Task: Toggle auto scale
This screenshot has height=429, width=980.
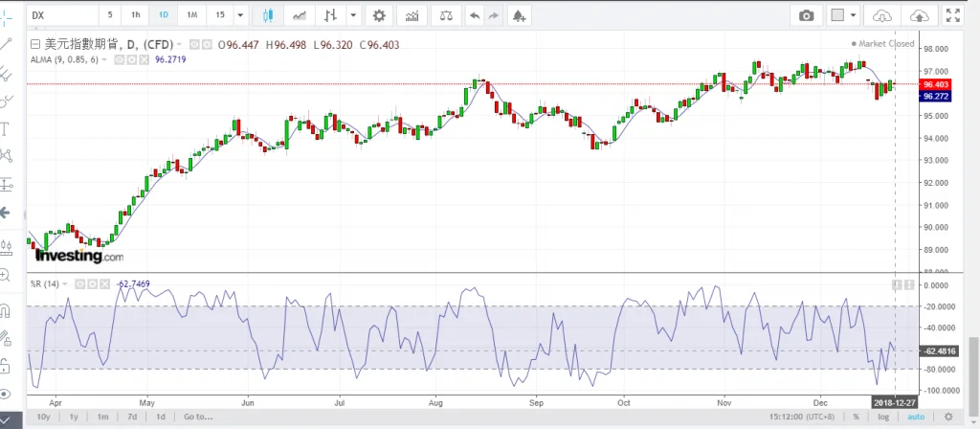Action: [x=916, y=417]
